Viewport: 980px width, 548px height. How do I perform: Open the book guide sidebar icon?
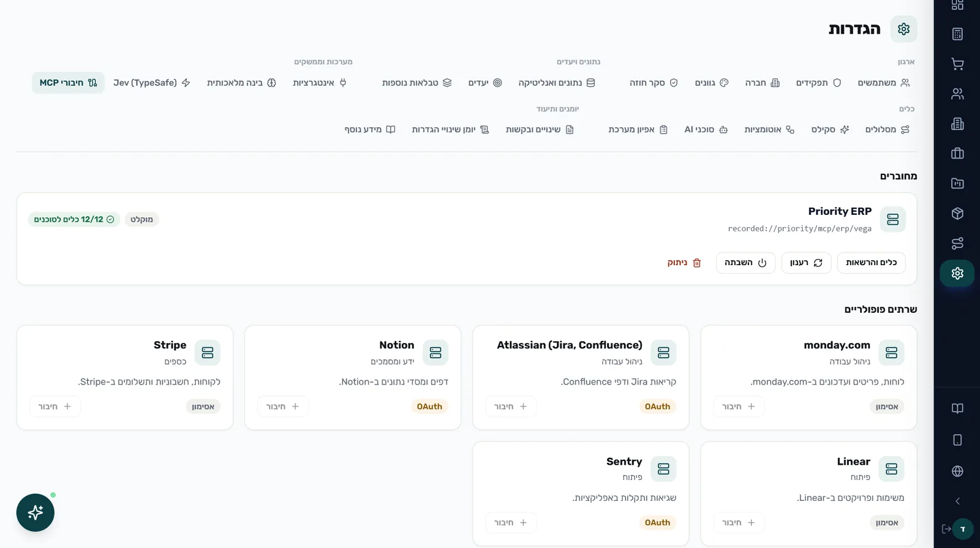(x=957, y=408)
